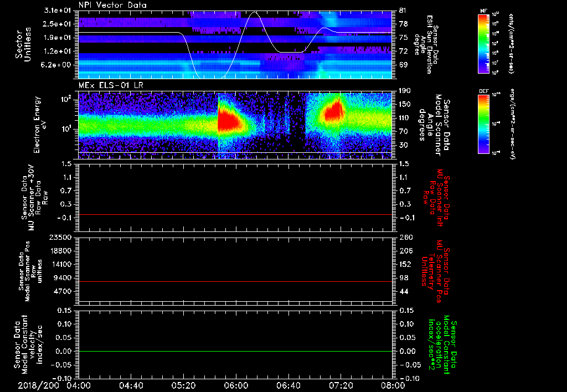The height and width of the screenshot is (392, 567).
Task: Click the '78' sun elevation tick label
Action: [x=404, y=24]
